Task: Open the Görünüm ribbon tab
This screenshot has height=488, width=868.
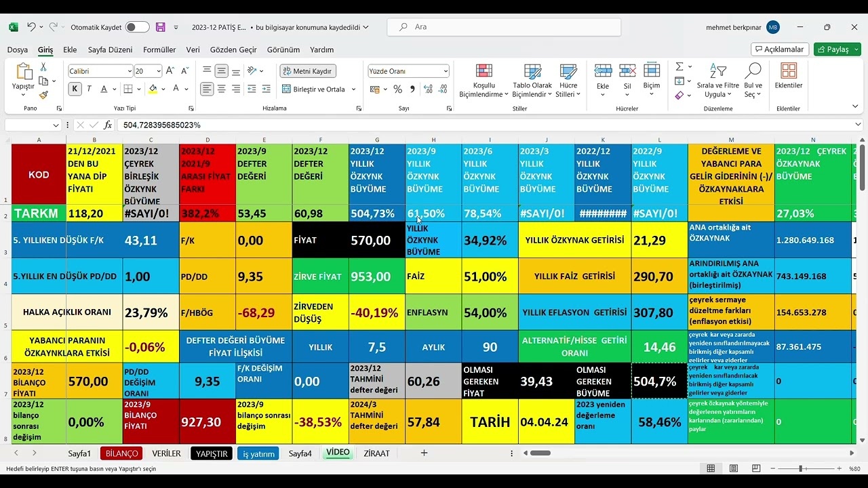Action: 283,49
